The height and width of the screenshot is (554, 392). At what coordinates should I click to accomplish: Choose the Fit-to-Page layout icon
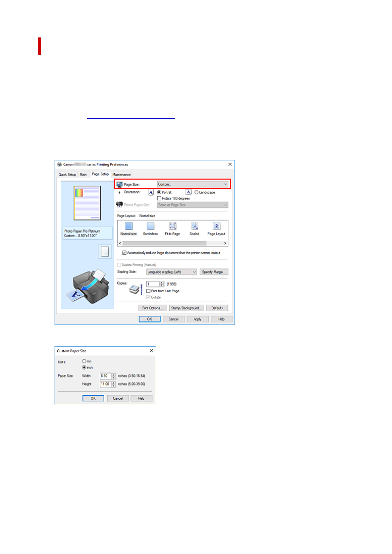[172, 226]
